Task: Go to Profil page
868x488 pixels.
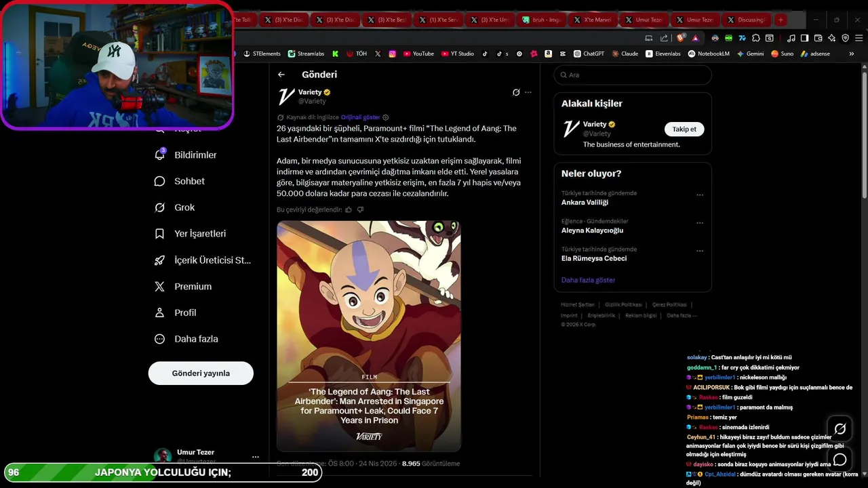Action: coord(176,312)
